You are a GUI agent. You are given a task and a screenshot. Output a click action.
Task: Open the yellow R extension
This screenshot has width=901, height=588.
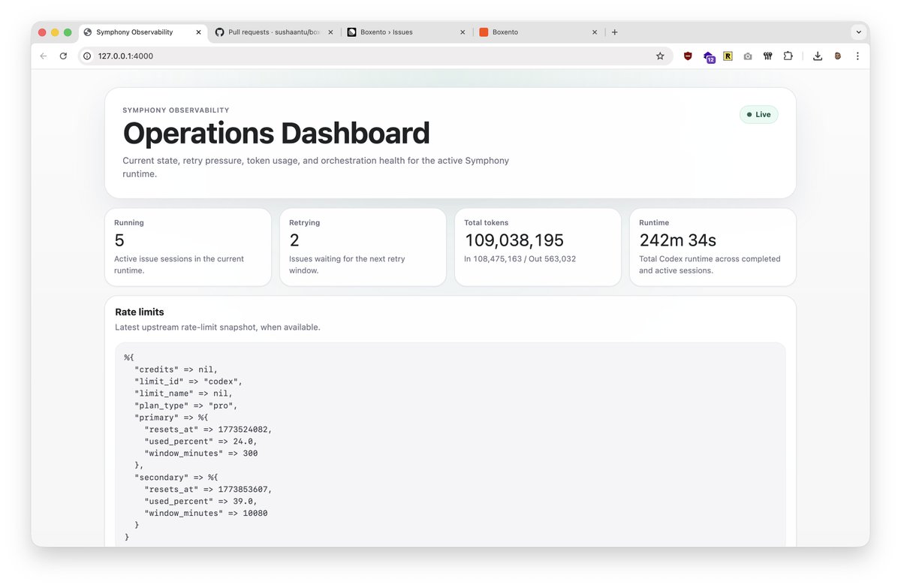728,56
